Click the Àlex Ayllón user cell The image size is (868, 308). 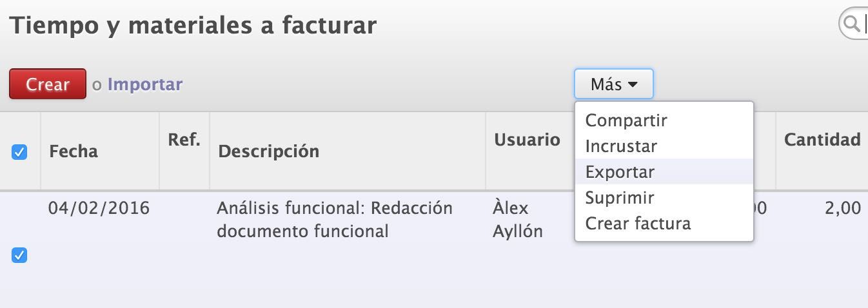(518, 219)
